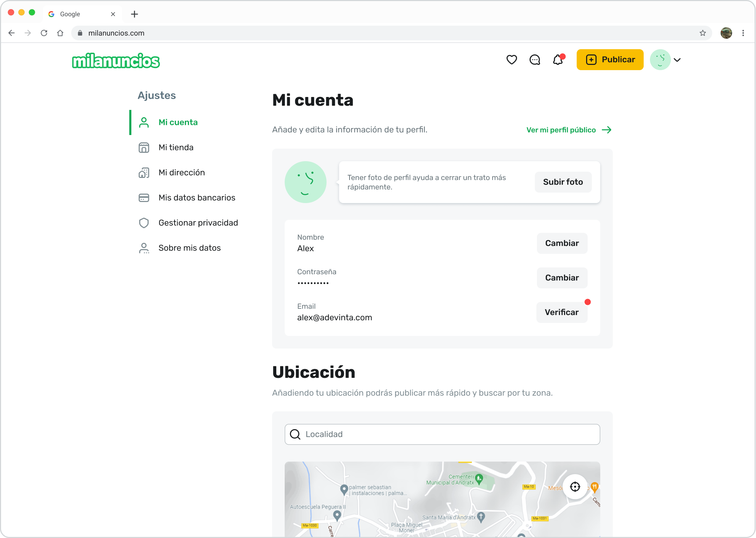
Task: Open Mis datos bancarios section
Action: pyautogui.click(x=196, y=197)
